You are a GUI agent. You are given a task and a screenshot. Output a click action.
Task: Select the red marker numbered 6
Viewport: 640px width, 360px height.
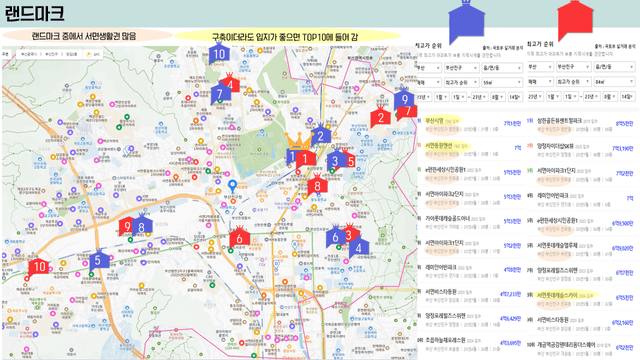click(x=240, y=238)
